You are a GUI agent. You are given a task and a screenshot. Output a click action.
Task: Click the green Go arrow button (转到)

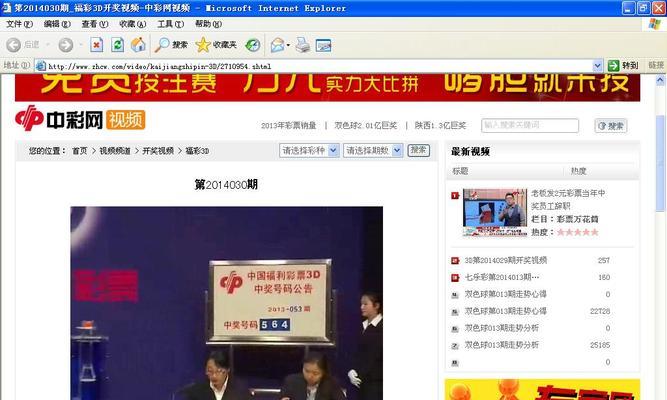coord(623,66)
